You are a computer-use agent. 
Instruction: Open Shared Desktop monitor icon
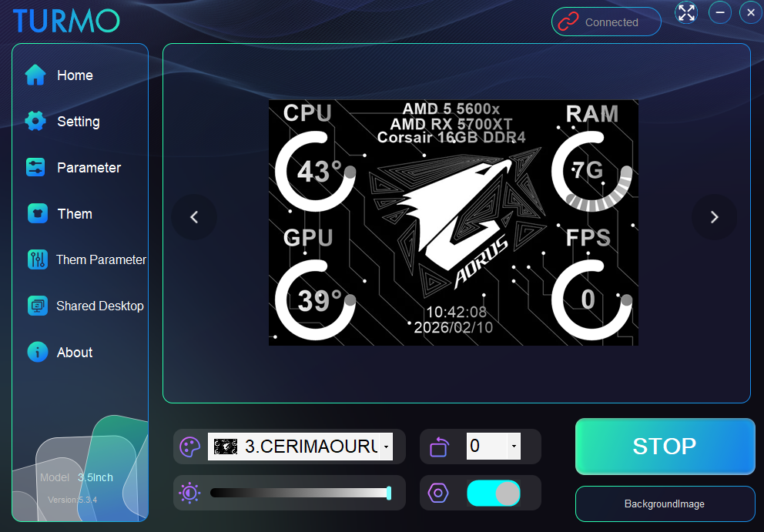coord(37,306)
